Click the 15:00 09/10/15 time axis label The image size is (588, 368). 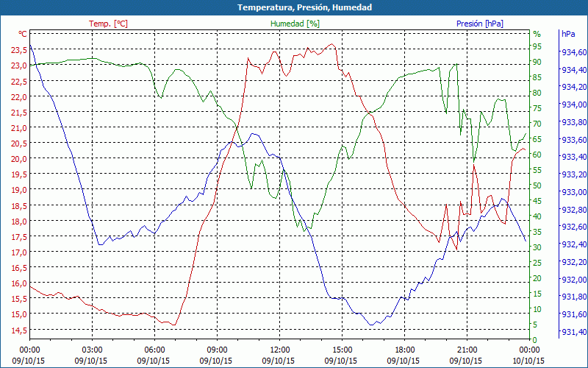tap(341, 355)
